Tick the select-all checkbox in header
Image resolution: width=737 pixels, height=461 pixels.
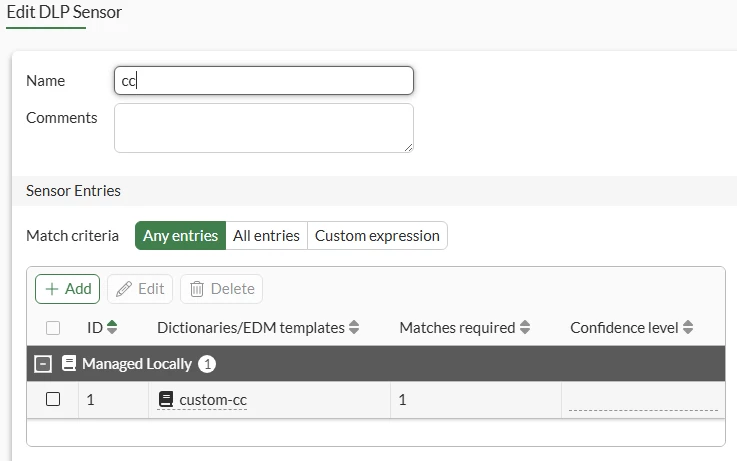[53, 328]
